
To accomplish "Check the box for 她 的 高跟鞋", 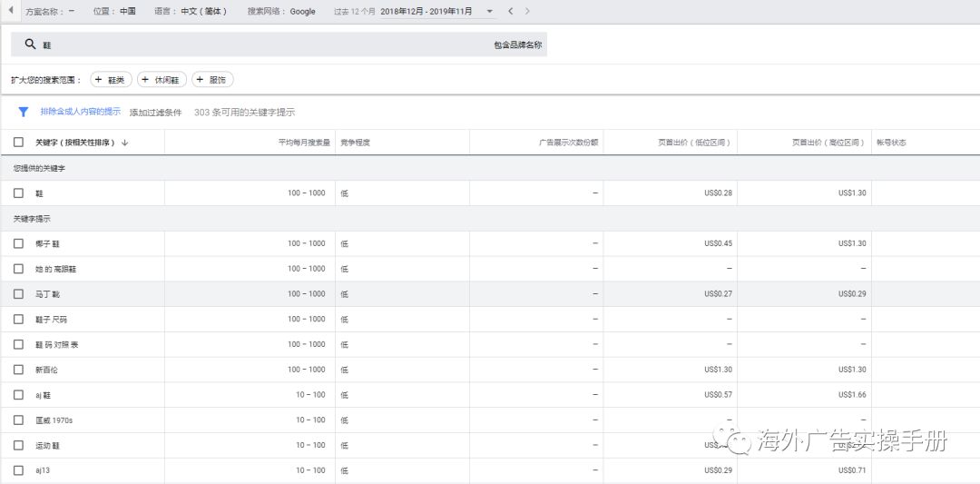I will 19,269.
